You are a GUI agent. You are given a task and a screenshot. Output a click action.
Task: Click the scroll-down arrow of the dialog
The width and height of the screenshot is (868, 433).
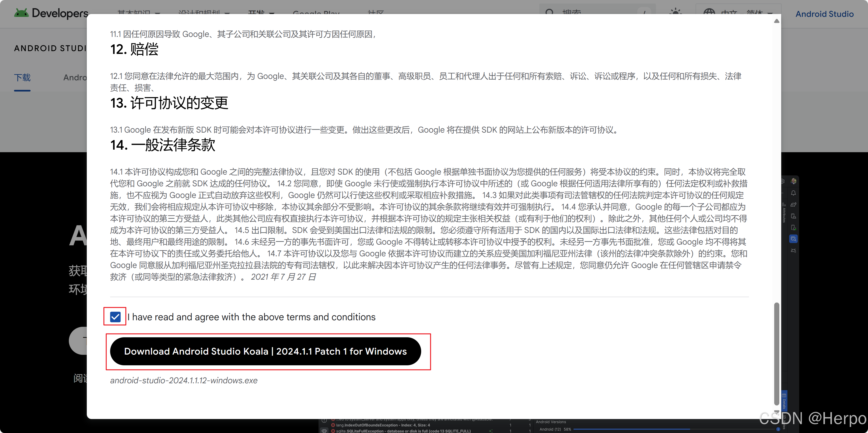(x=777, y=412)
